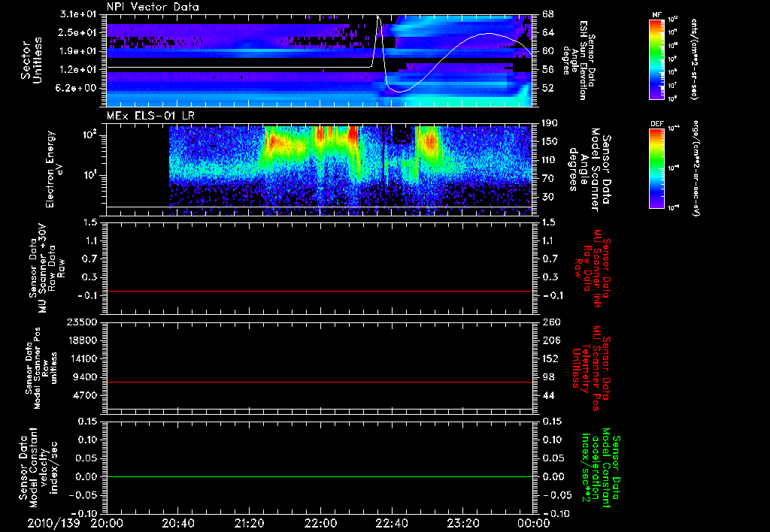The width and height of the screenshot is (770, 532).
Task: Click the "22:40" time tick label
Action: pos(391,523)
